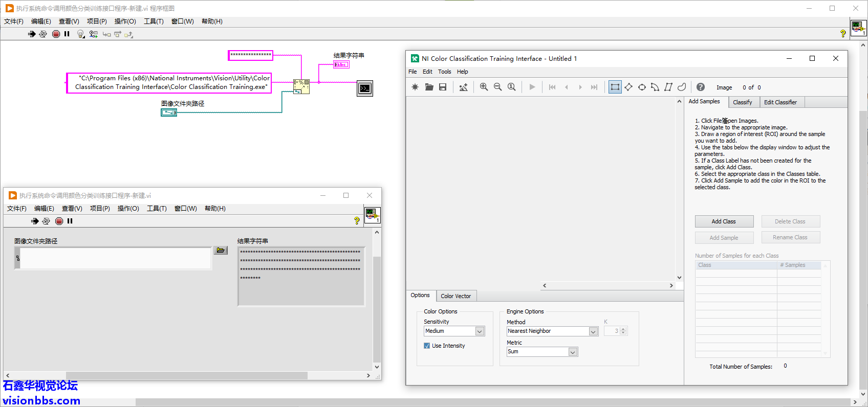Open the Metric dropdown showing Sum
This screenshot has height=407, width=868.
[x=573, y=352]
